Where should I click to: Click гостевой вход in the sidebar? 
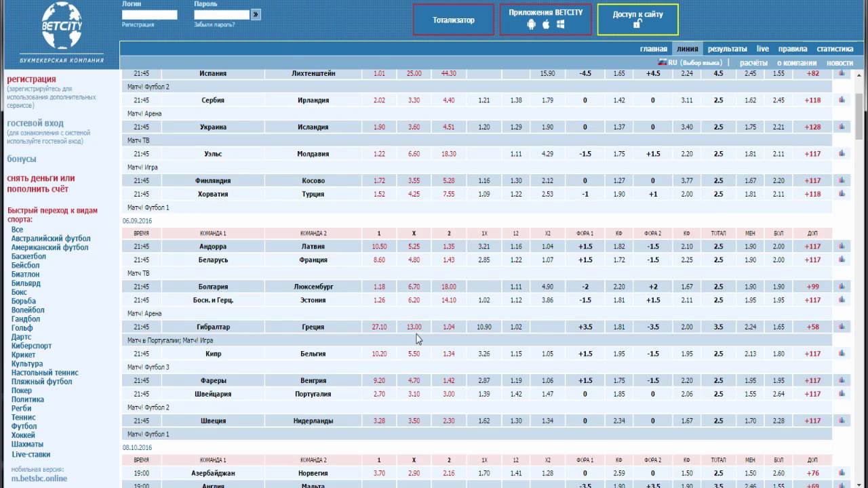coord(35,123)
